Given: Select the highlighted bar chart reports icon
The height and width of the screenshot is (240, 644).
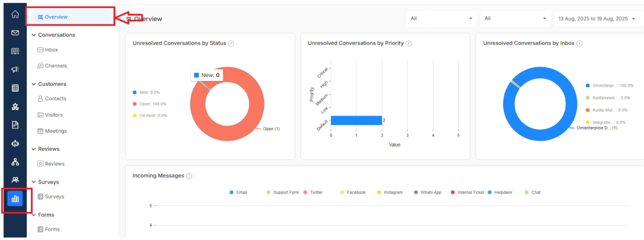Looking at the screenshot, I should [x=15, y=199].
